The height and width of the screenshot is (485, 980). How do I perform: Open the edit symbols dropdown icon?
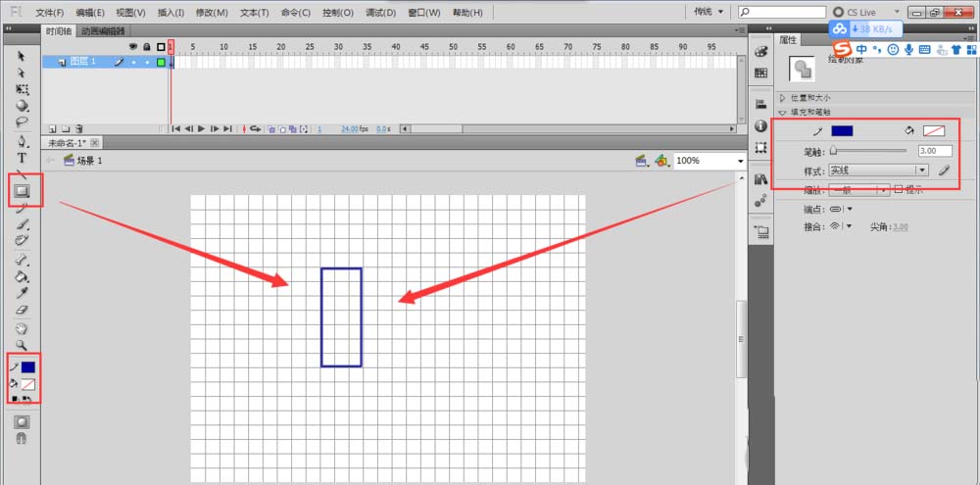point(661,162)
